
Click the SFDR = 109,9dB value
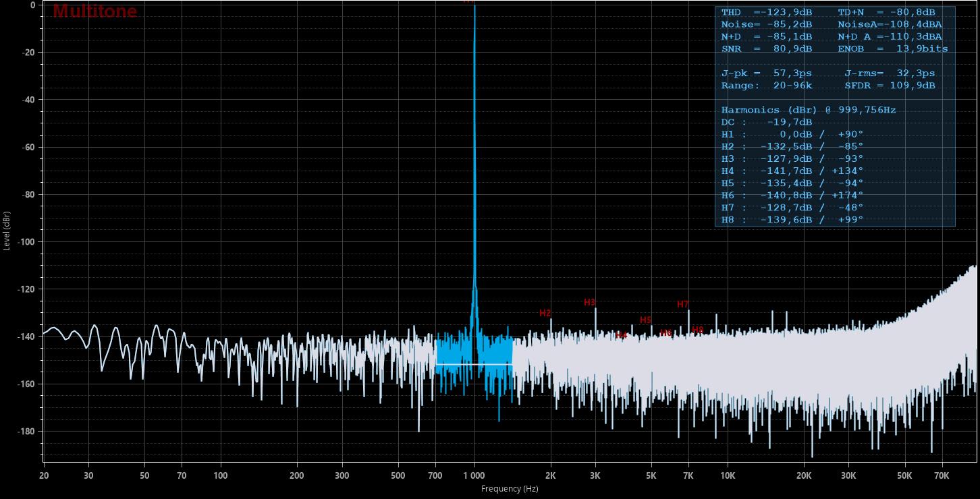click(890, 86)
